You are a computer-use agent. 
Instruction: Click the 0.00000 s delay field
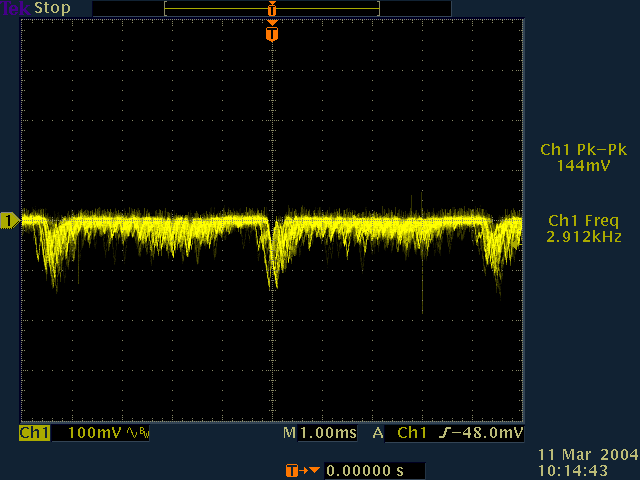(367, 470)
